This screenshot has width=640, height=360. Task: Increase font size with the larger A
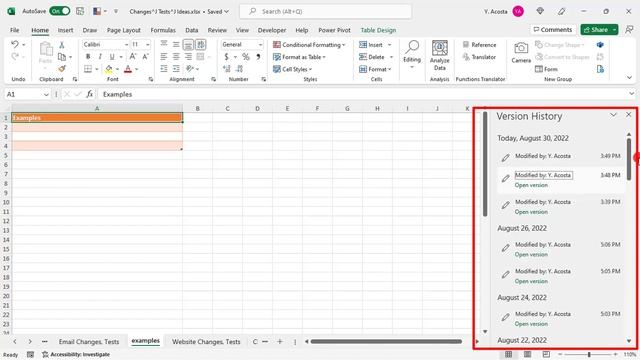(133, 57)
